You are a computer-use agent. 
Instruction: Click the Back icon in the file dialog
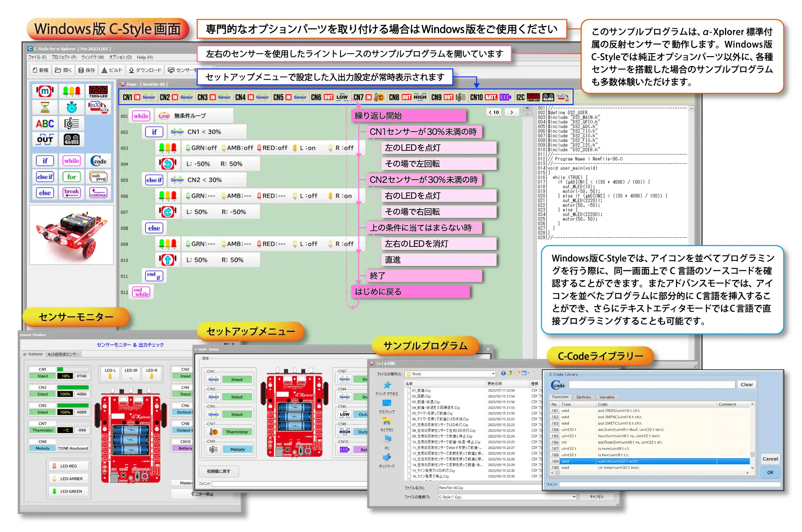503,373
